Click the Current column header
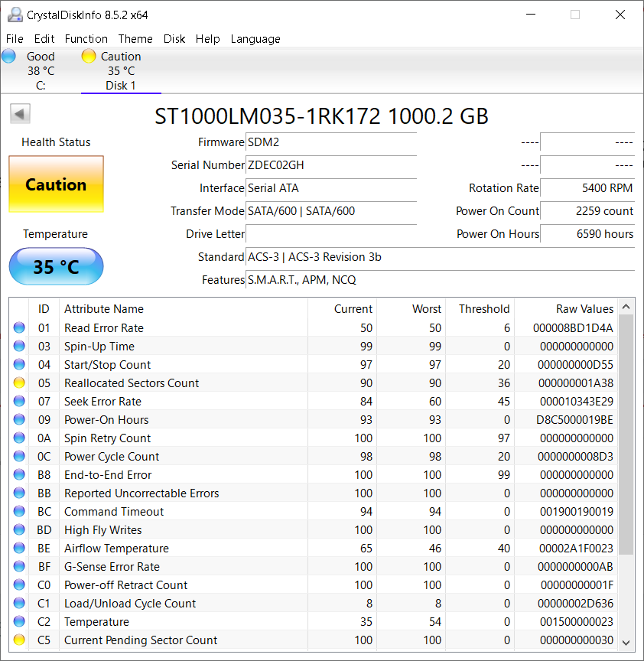Image resolution: width=644 pixels, height=661 pixels. pos(342,309)
